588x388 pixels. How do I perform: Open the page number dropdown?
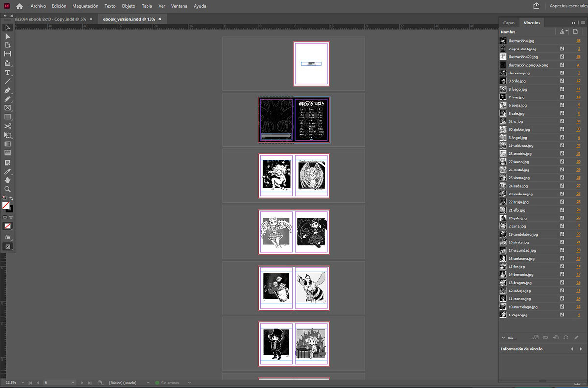coord(73,382)
